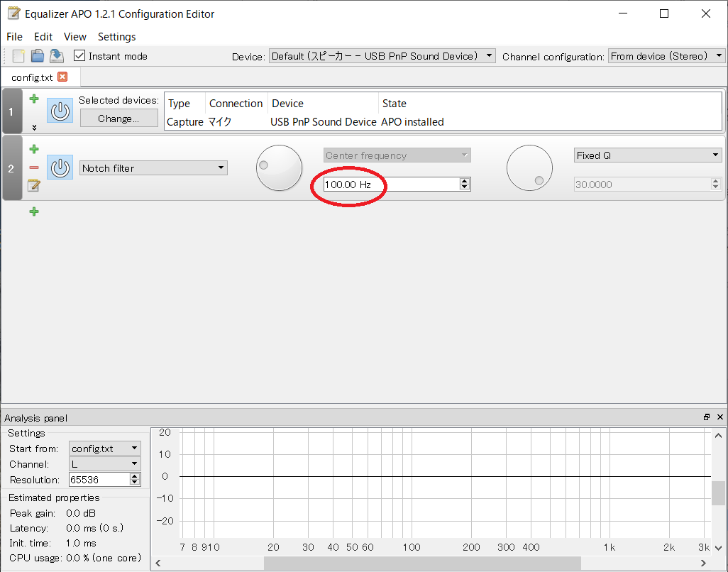Click the Save file toolbar icon
Screen dimensions: 728x572
(x=57, y=56)
